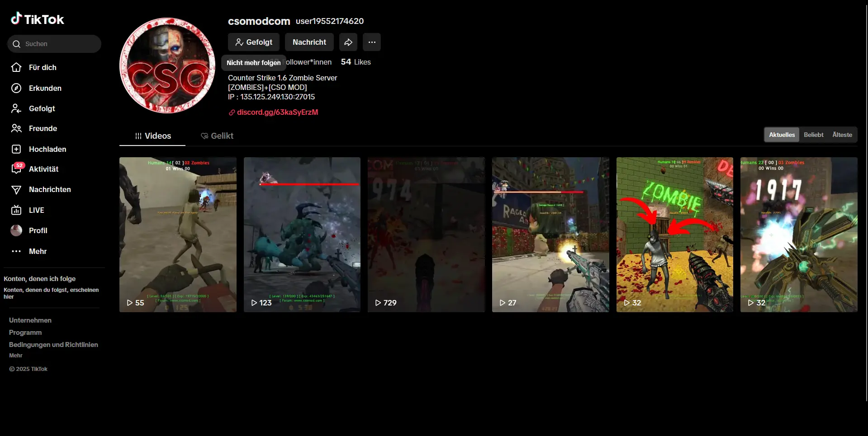
Task: Go to LIVE section
Action: tap(36, 210)
